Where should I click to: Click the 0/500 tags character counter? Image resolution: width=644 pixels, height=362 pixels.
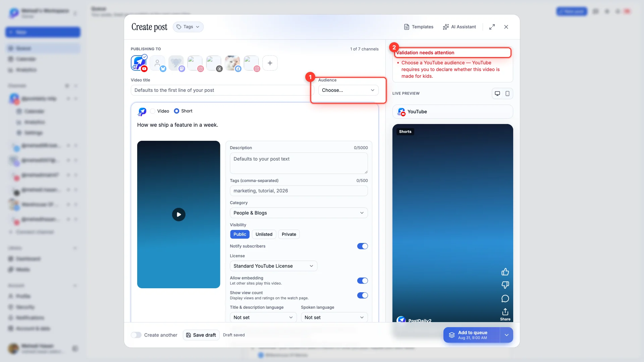tap(362, 181)
